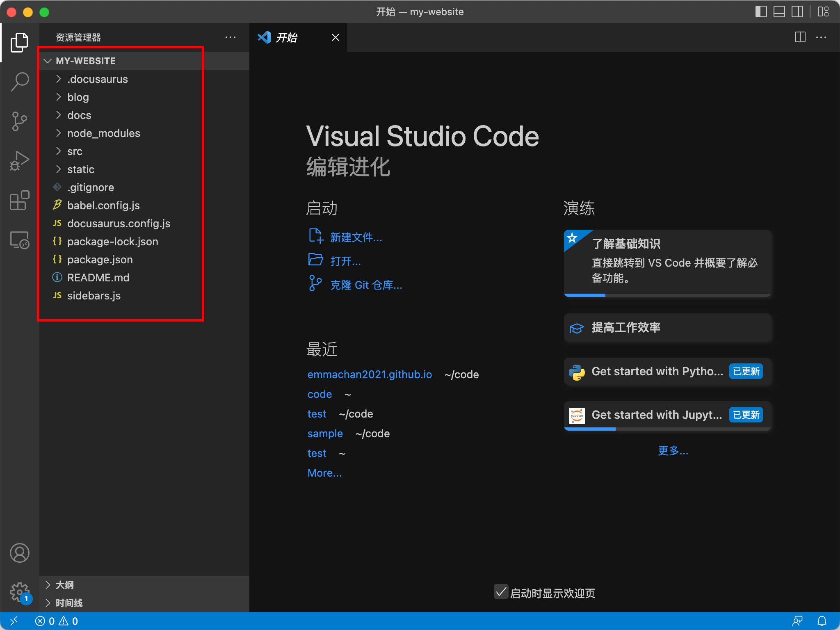Open the Search view in activity bar
The width and height of the screenshot is (840, 630).
point(19,82)
